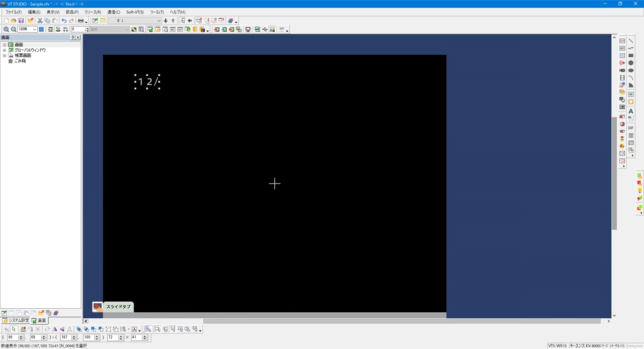Image resolution: width=644 pixels, height=349 pixels.
Task: Select the straight line drawing tool
Action: 631,41
